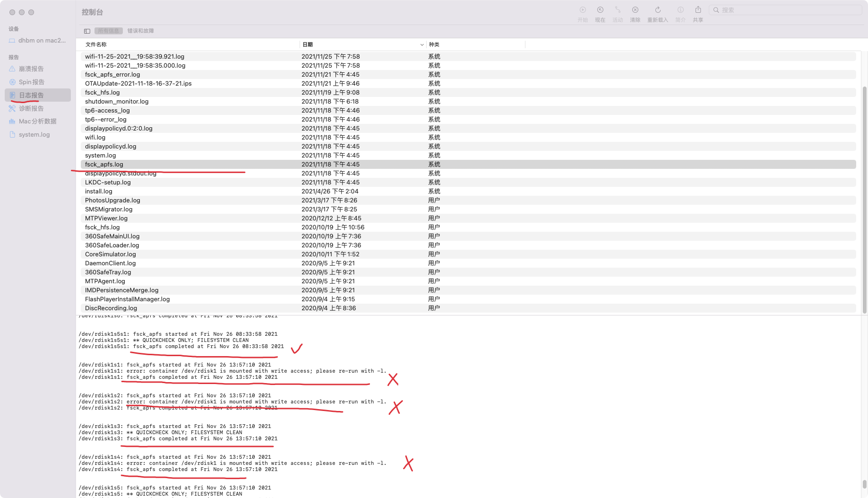Select the CoreSimulator.log row
Viewport: 868px width, 498px height.
point(468,254)
